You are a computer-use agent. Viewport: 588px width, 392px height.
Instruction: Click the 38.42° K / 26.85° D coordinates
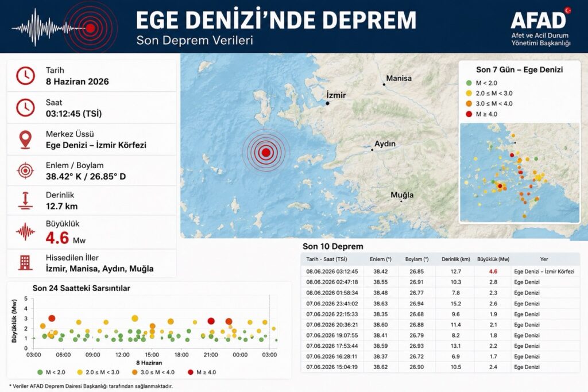(x=86, y=177)
